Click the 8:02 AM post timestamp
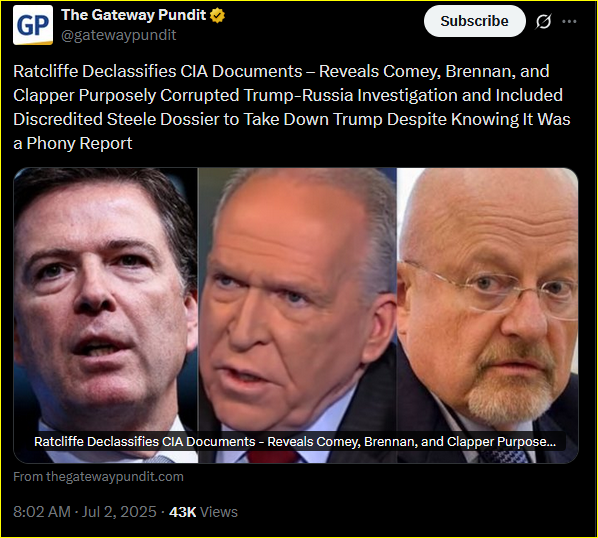 42,512
